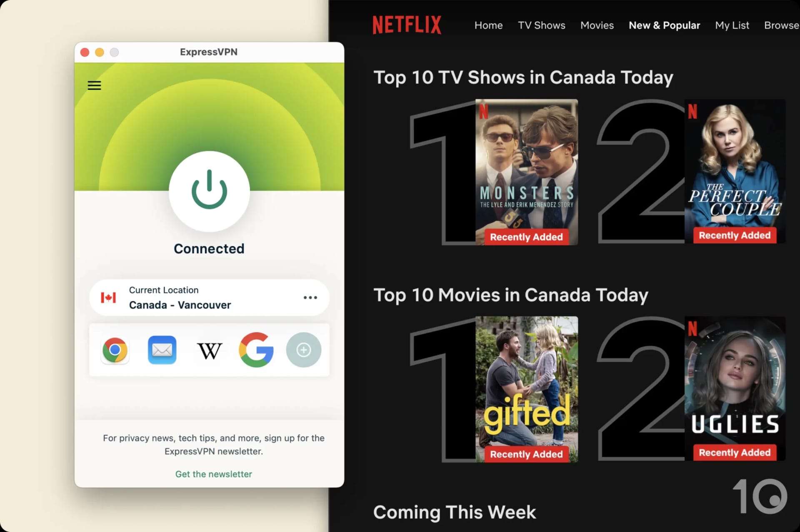Select the Netflix New & Popular tab

coord(665,25)
